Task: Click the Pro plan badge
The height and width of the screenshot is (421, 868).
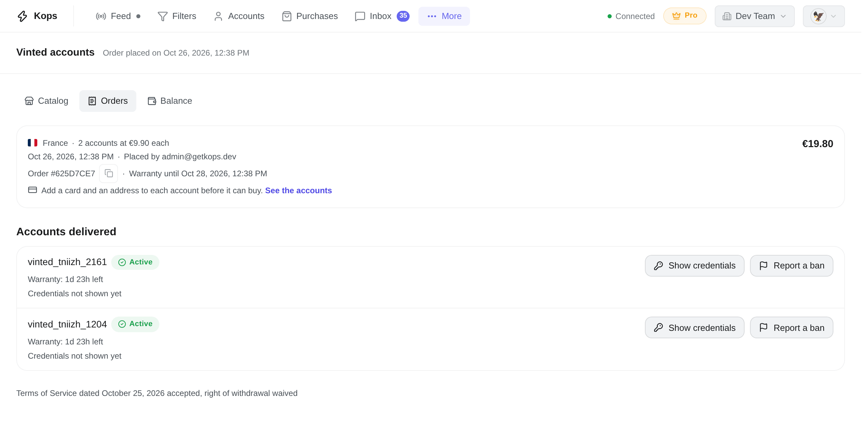Action: (x=685, y=16)
